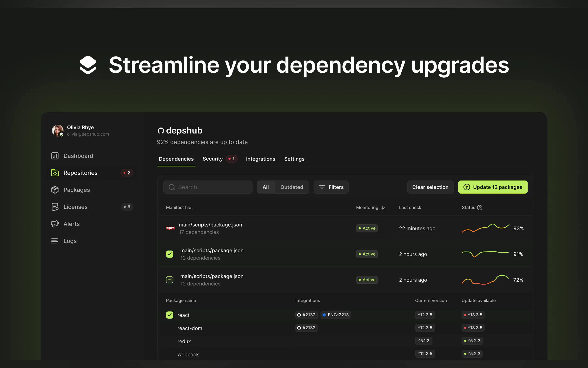The width and height of the screenshot is (588, 368).
Task: Open the Integrations tab
Action: [x=260, y=159]
